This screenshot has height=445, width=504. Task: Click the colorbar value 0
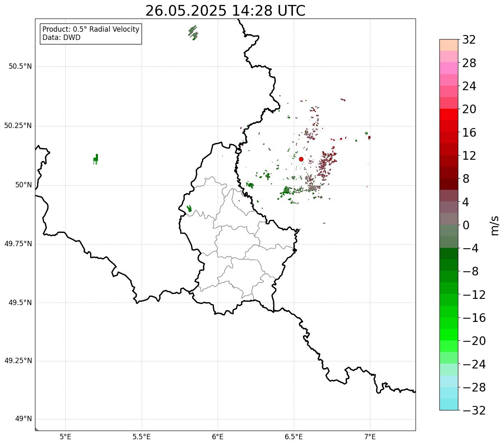coord(466,225)
